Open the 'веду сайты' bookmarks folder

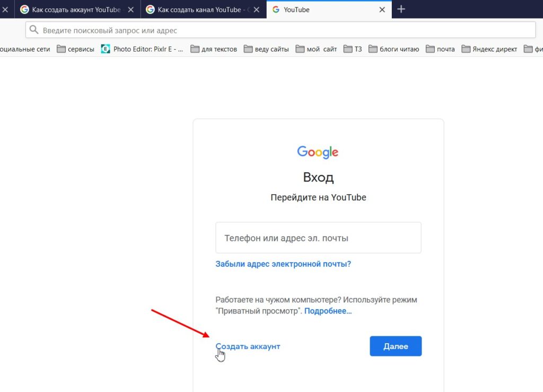point(266,49)
